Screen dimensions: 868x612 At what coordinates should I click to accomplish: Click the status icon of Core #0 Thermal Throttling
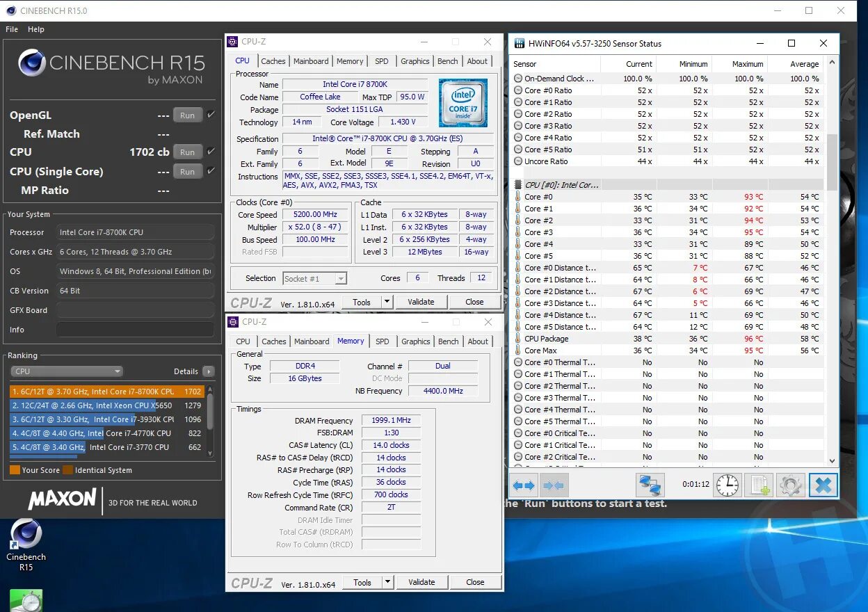click(x=518, y=362)
